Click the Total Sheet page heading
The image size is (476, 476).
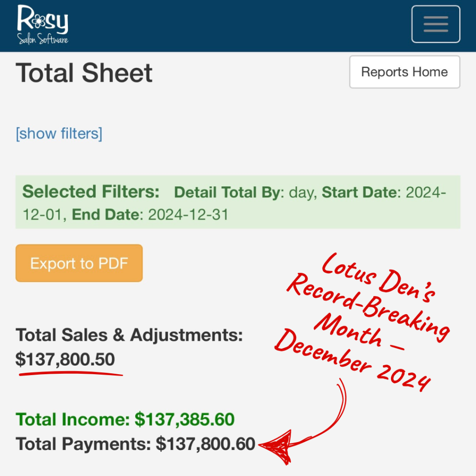click(x=84, y=73)
